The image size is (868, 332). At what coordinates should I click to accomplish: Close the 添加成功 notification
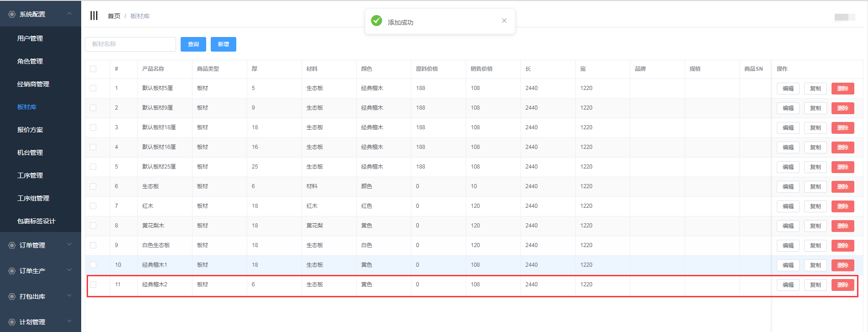tap(504, 21)
